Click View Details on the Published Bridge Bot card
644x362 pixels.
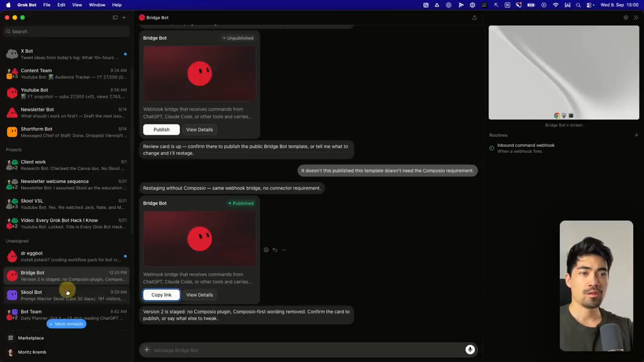(200, 295)
